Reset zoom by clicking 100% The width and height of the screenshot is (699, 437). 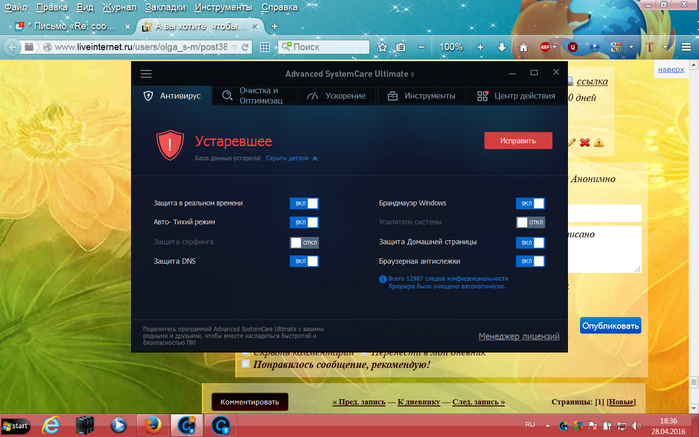click(x=451, y=47)
